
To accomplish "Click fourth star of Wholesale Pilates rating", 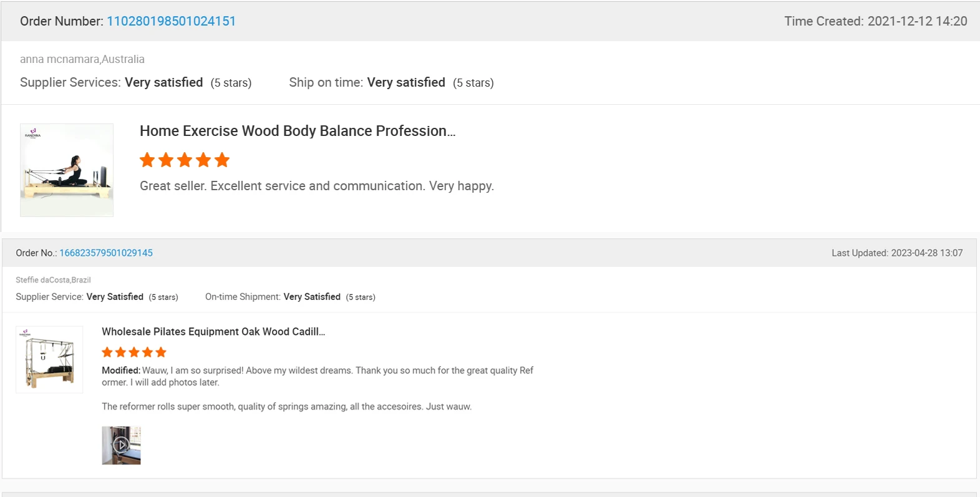I will click(148, 352).
